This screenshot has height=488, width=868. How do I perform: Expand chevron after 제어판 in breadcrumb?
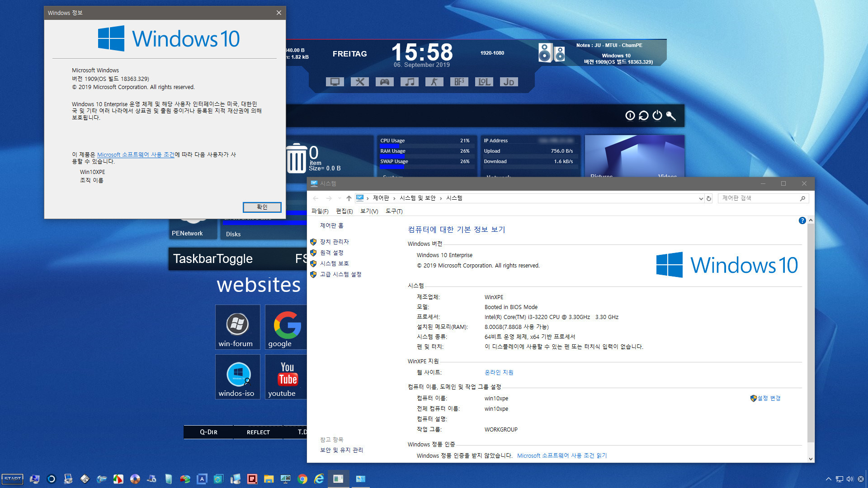coord(394,198)
